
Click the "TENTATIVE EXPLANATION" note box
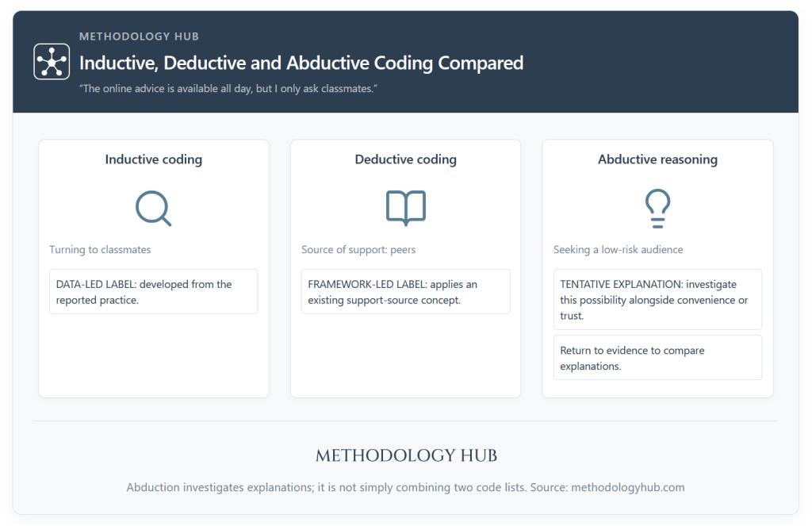click(x=657, y=300)
